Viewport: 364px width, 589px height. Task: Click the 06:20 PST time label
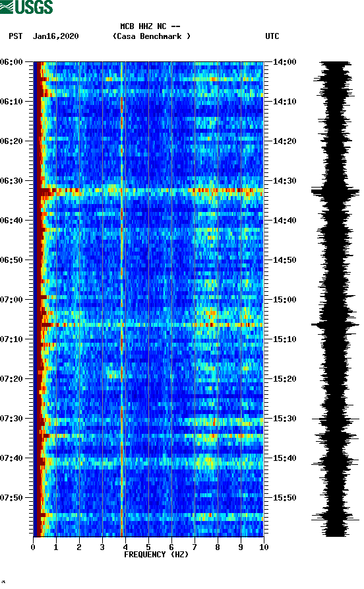pyautogui.click(x=11, y=141)
